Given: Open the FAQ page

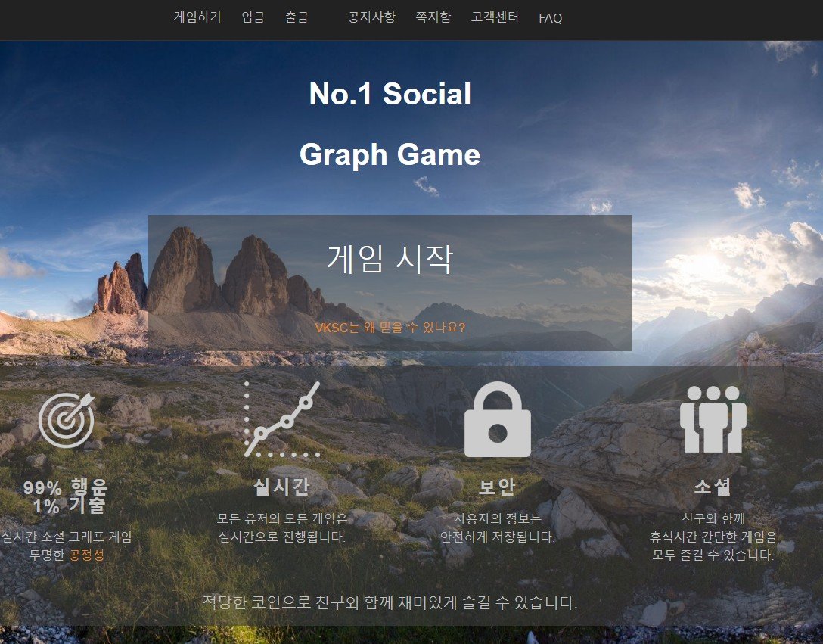Looking at the screenshot, I should tap(550, 18).
